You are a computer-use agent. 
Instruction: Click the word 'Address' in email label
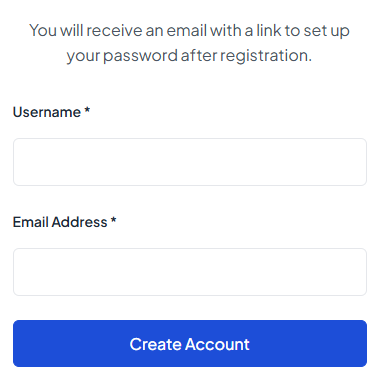point(79,222)
